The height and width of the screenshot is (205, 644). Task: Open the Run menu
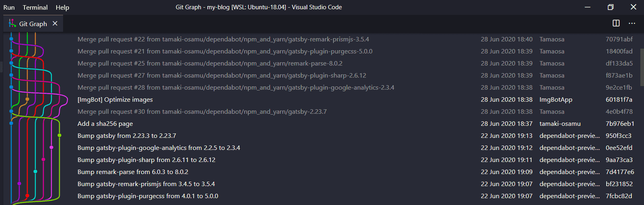point(9,7)
